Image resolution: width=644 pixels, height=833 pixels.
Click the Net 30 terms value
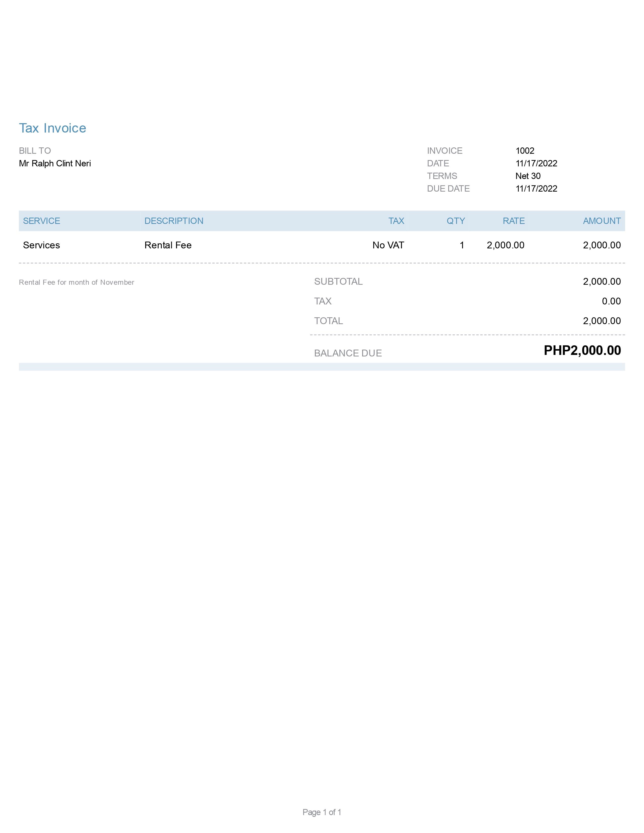[x=528, y=176]
